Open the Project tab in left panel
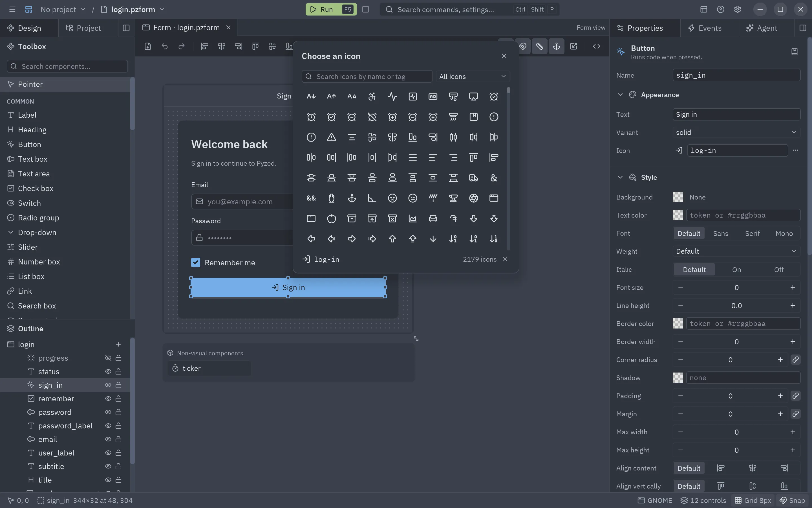This screenshot has width=812, height=508. [88, 28]
